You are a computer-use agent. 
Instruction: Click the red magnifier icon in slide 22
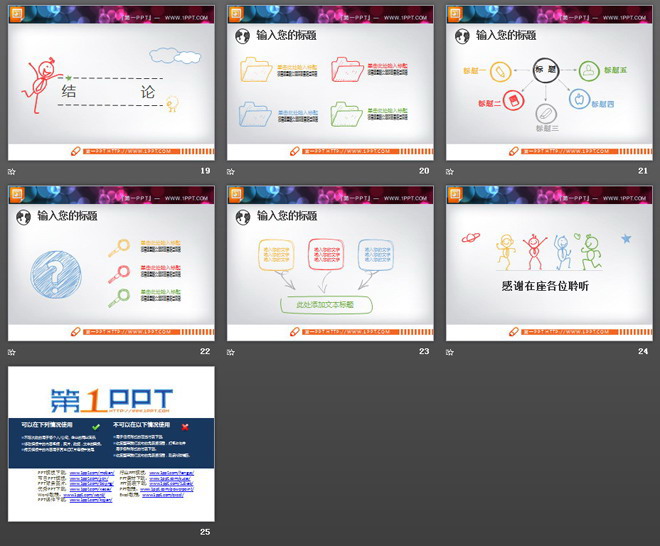click(119, 274)
